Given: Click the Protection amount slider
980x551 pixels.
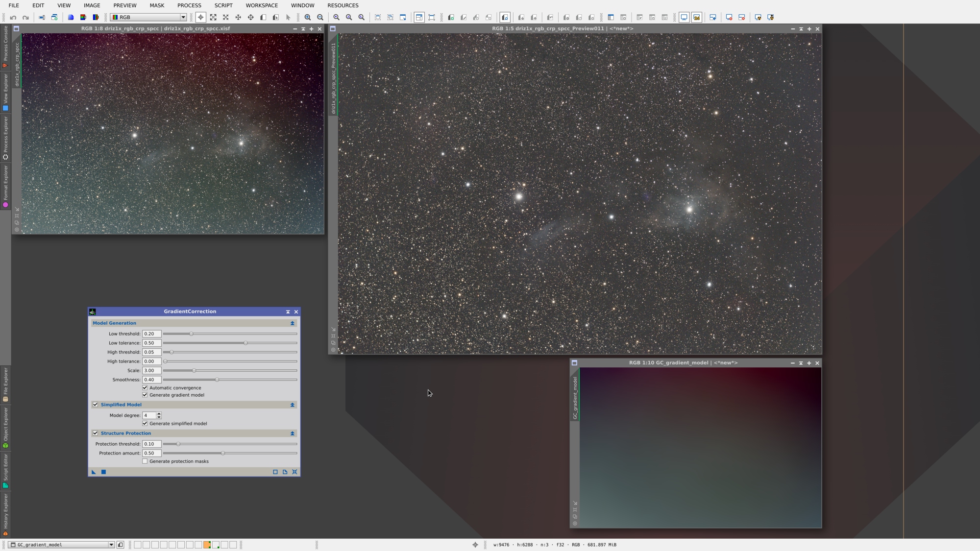Looking at the screenshot, I should pyautogui.click(x=230, y=453).
